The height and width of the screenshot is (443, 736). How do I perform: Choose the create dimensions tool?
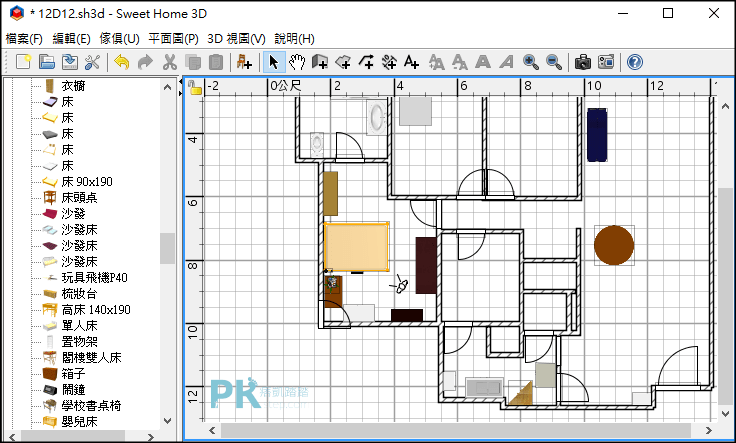point(389,61)
